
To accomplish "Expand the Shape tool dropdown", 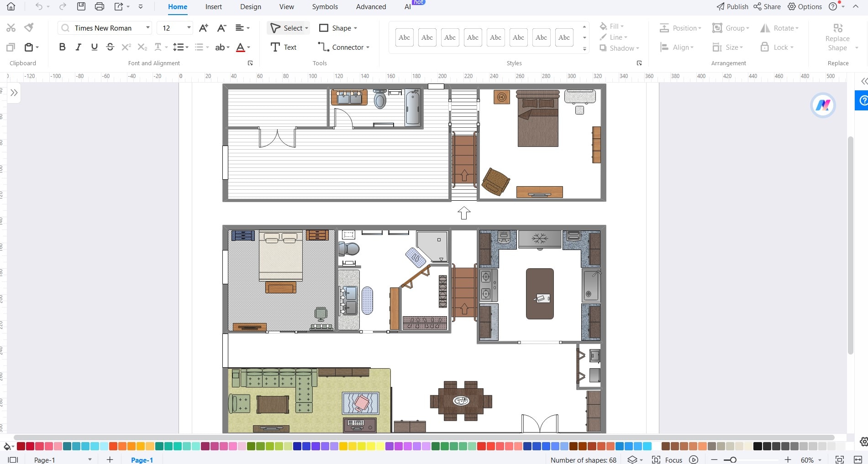I will [356, 28].
